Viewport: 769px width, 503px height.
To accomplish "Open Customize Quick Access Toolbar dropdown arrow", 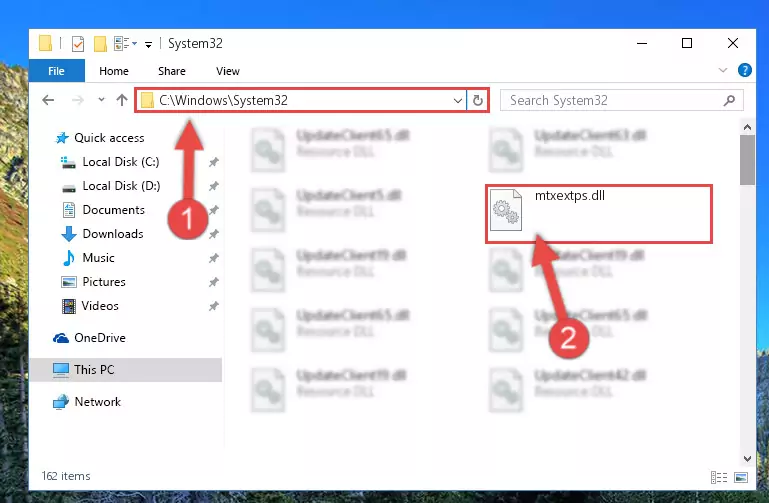I will (148, 45).
